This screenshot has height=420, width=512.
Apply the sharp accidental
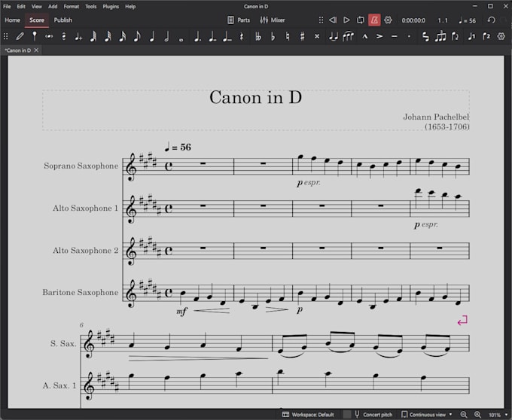303,37
